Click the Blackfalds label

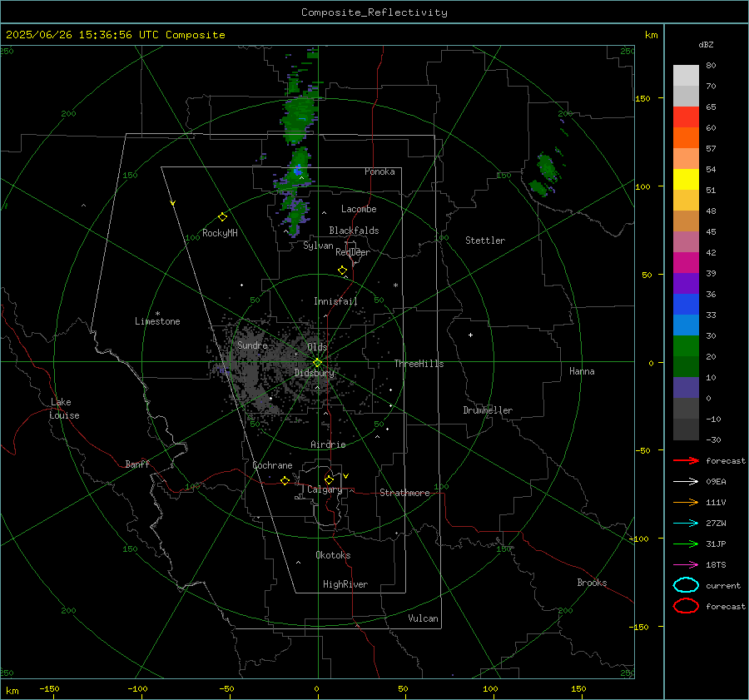click(354, 231)
